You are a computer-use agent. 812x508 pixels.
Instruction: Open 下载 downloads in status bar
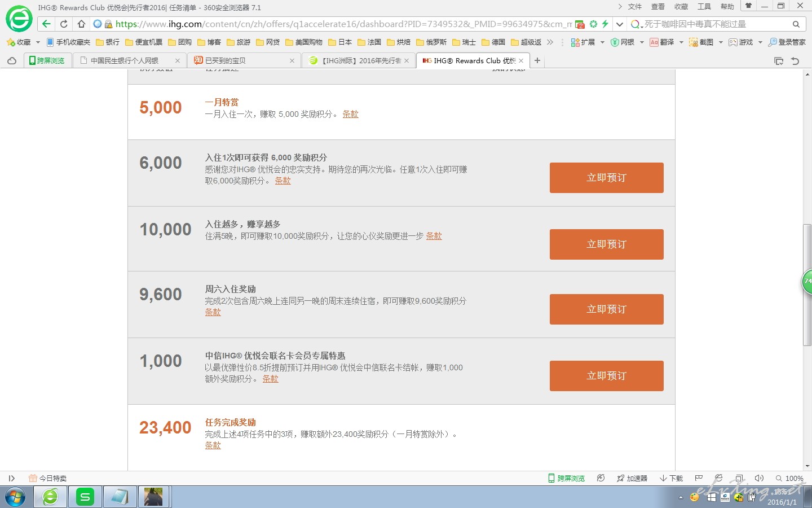[671, 478]
